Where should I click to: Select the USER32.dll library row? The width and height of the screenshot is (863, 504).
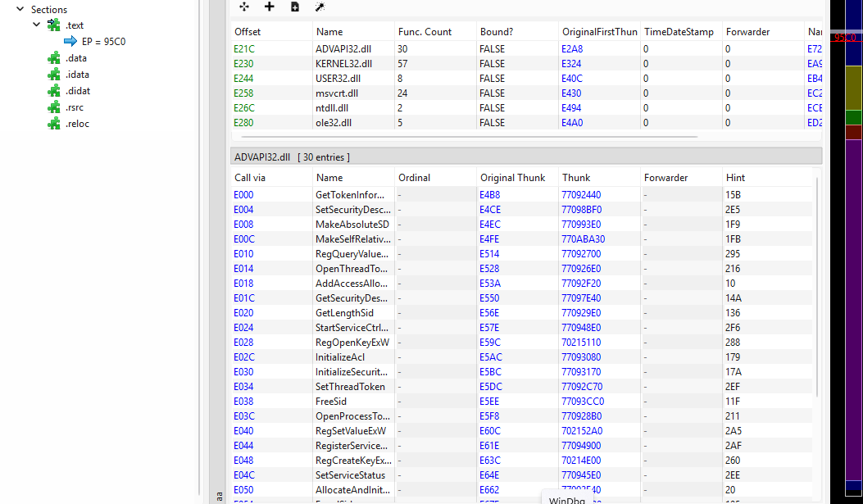pyautogui.click(x=526, y=79)
